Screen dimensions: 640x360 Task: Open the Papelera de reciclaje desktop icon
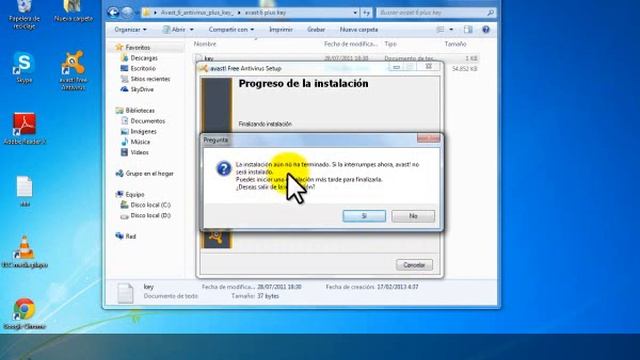click(24, 15)
